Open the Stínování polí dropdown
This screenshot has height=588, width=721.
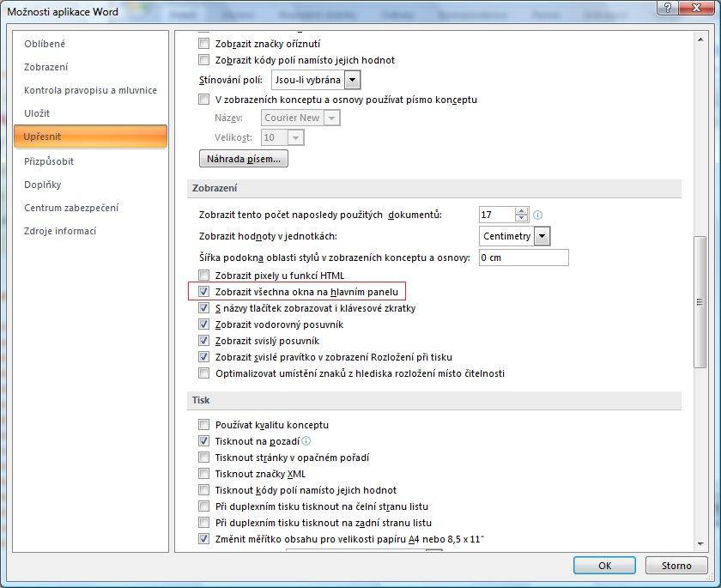pos(352,80)
